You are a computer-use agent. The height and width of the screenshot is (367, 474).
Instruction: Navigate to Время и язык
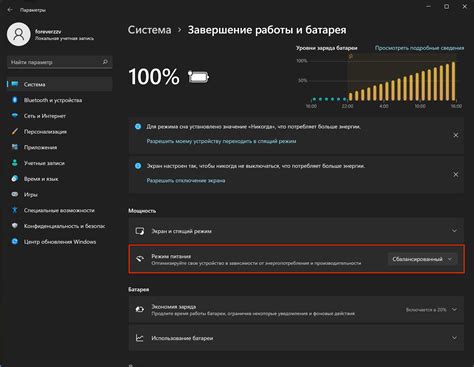click(x=60, y=179)
